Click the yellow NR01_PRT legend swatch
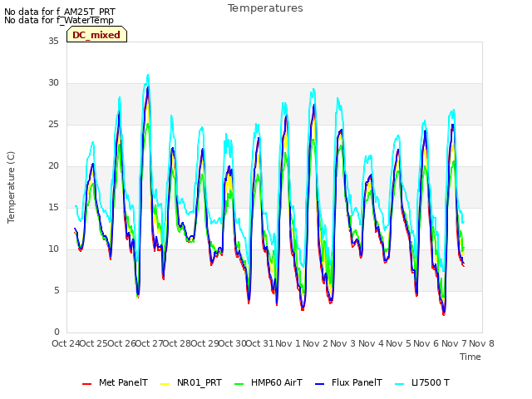Viewport: 532px width, 399px height. click(165, 384)
